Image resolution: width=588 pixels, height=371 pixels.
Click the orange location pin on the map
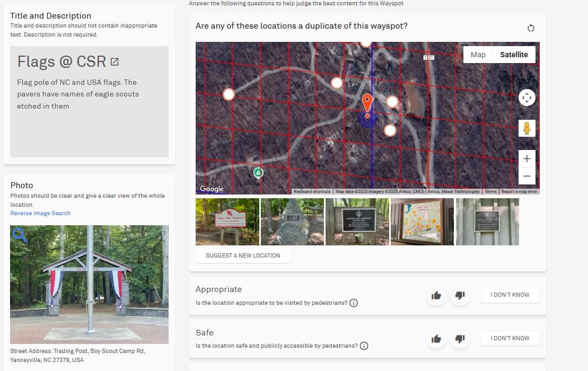point(367,103)
